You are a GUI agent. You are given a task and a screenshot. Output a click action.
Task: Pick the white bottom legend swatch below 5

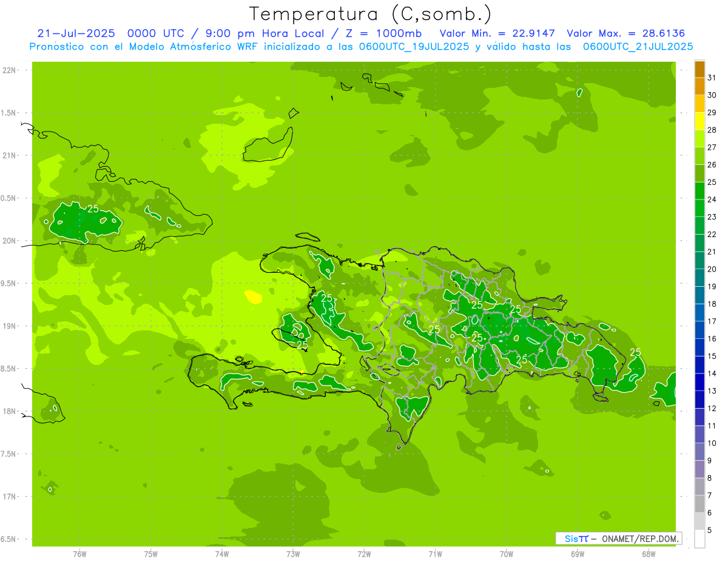pyautogui.click(x=699, y=539)
